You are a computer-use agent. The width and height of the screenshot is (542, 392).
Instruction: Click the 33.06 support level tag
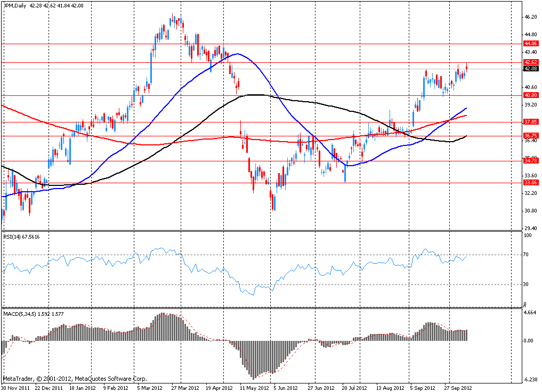(530, 182)
